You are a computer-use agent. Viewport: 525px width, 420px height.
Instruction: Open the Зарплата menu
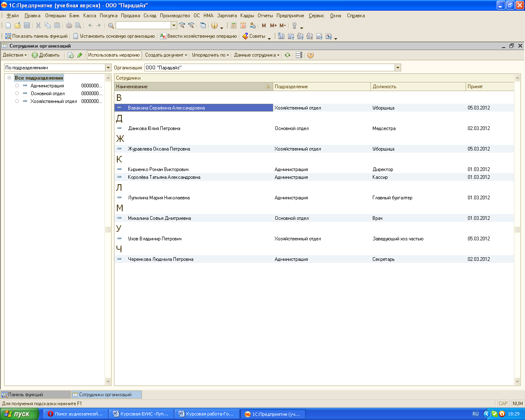(x=227, y=16)
